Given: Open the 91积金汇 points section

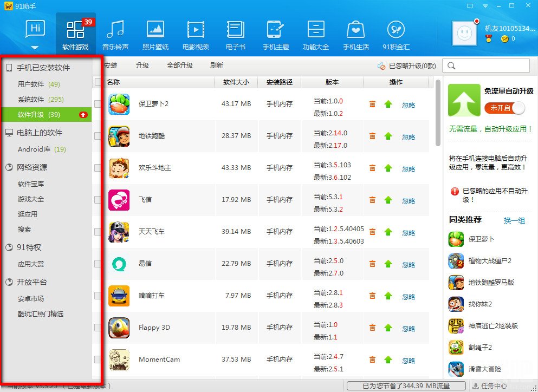Looking at the screenshot, I should tap(396, 34).
